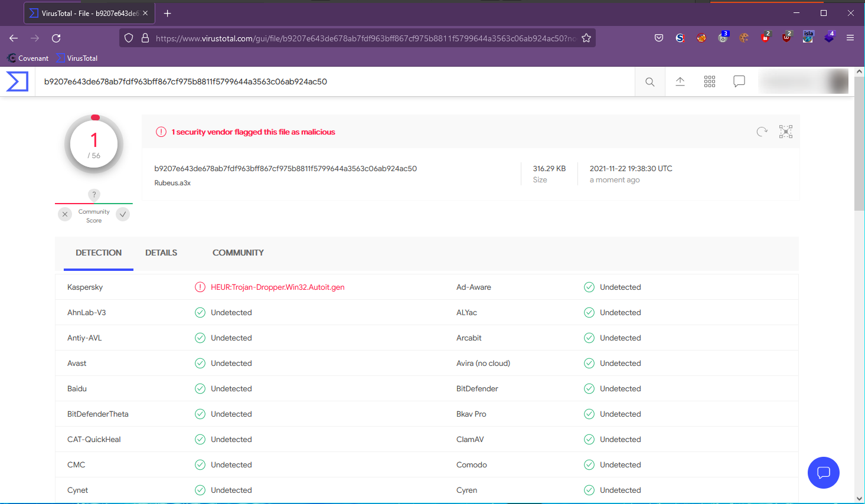
Task: Click the BitDefenderTheta vendor name
Action: [98, 414]
